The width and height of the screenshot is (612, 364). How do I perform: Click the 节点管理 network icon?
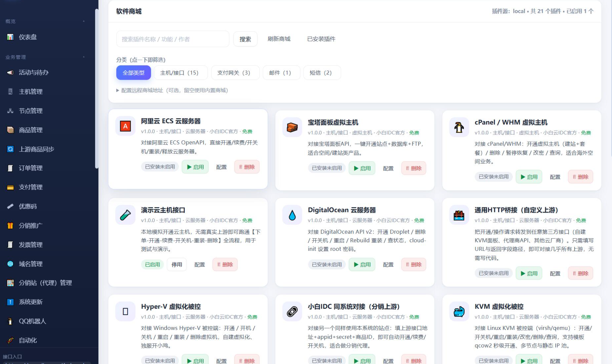(10, 111)
